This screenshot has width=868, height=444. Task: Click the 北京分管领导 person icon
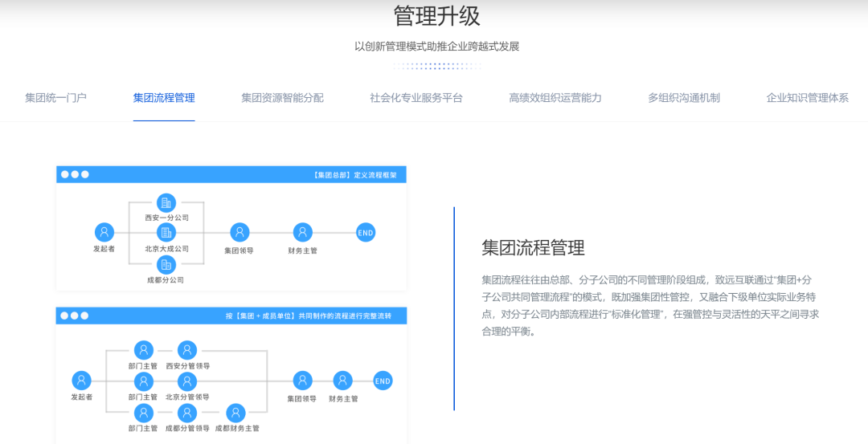[x=187, y=381]
